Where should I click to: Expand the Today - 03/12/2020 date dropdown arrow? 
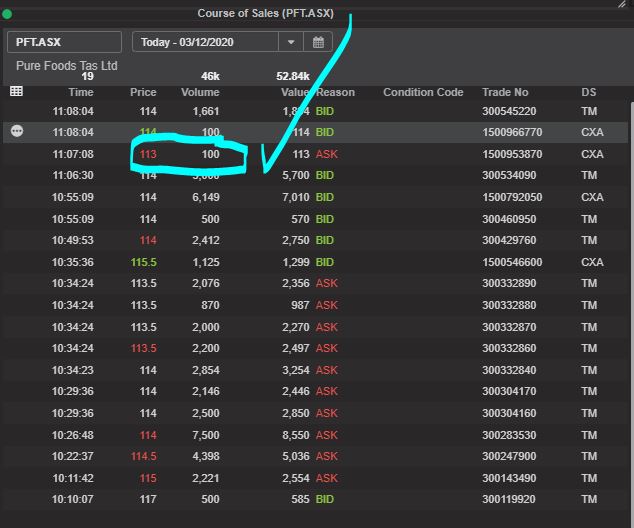(x=291, y=42)
